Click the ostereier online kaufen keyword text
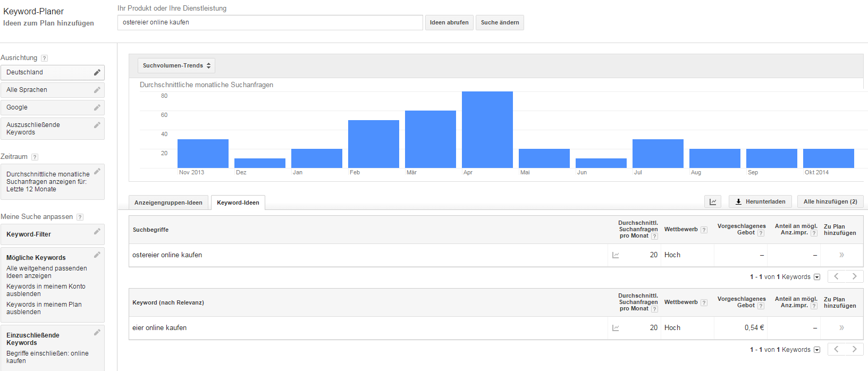868x371 pixels. click(x=167, y=255)
